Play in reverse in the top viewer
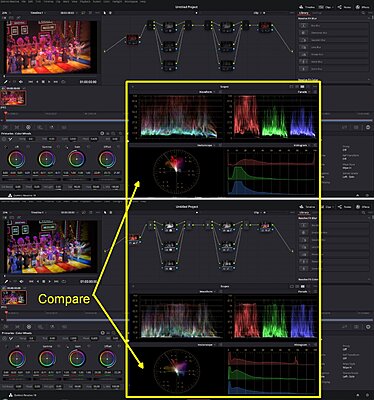 pos(37,82)
